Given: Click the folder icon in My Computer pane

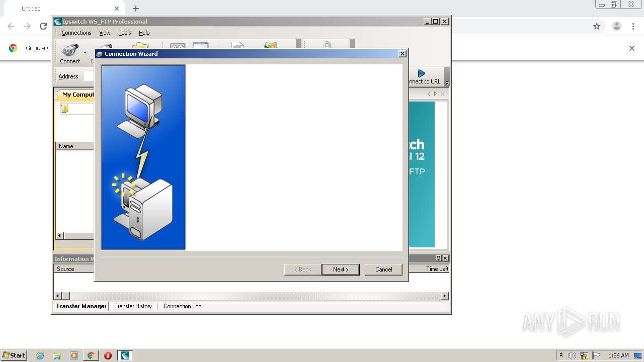Looking at the screenshot, I should (65, 109).
